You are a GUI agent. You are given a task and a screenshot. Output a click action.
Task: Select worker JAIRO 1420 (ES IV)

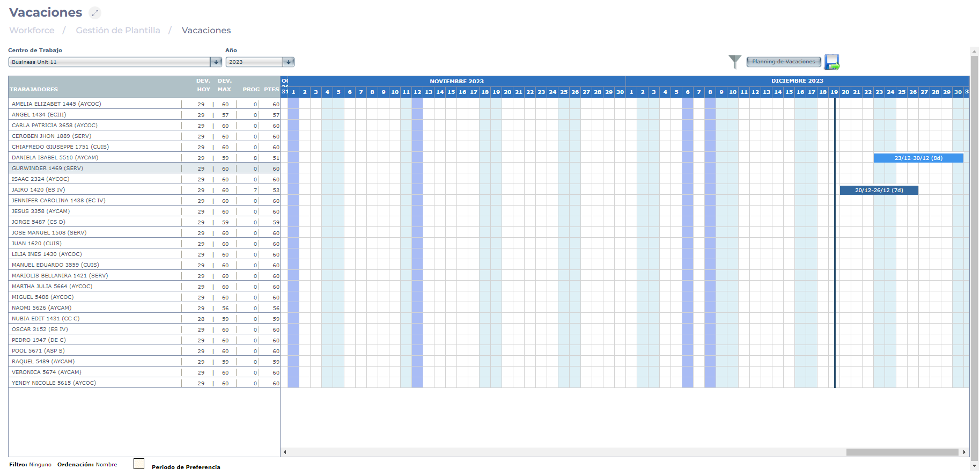pos(38,189)
